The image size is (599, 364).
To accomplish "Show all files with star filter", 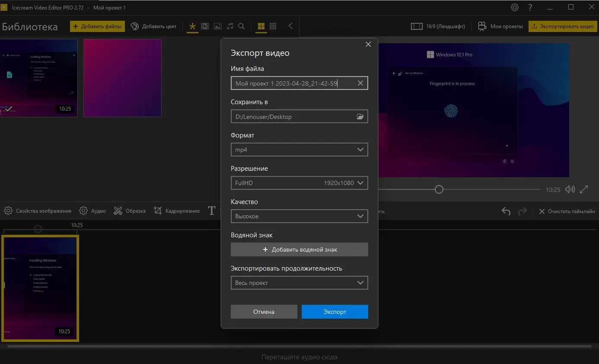I will click(192, 26).
